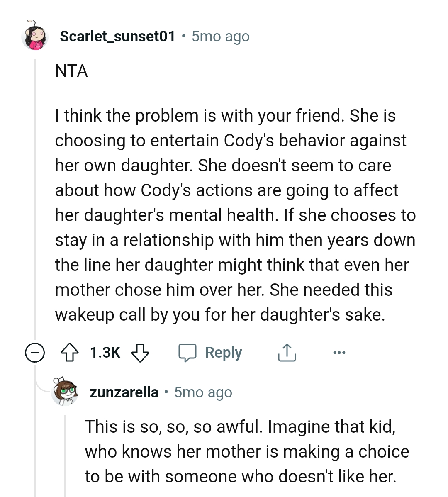The width and height of the screenshot is (448, 497).
Task: Click the 1.3K vote count
Action: 105,352
